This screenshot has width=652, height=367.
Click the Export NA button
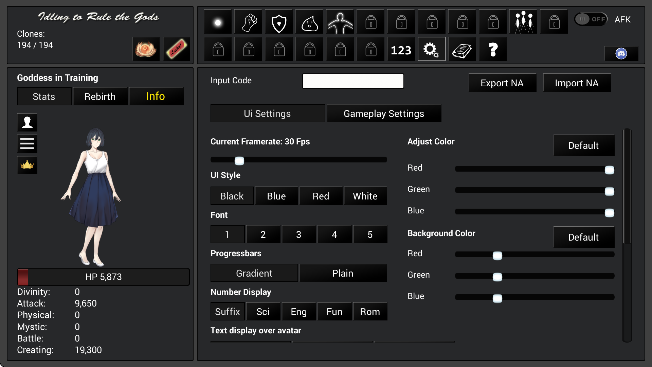pos(502,83)
